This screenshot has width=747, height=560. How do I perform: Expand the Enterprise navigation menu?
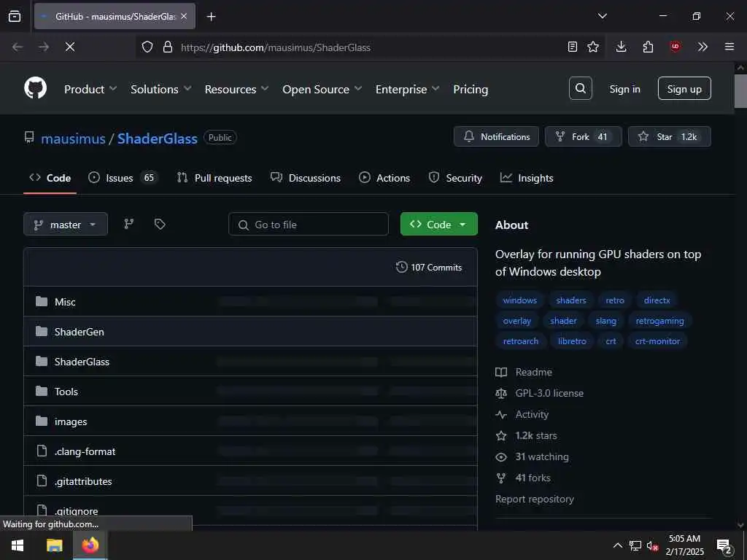[407, 89]
